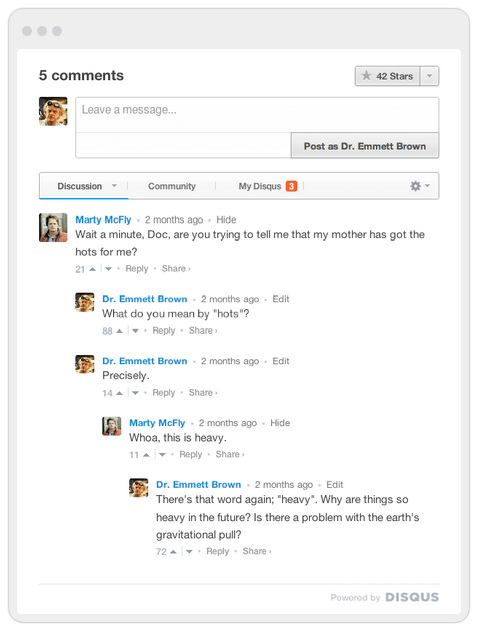Upvote the "Precisely." comment
The width and height of the screenshot is (479, 632).
pyautogui.click(x=119, y=393)
